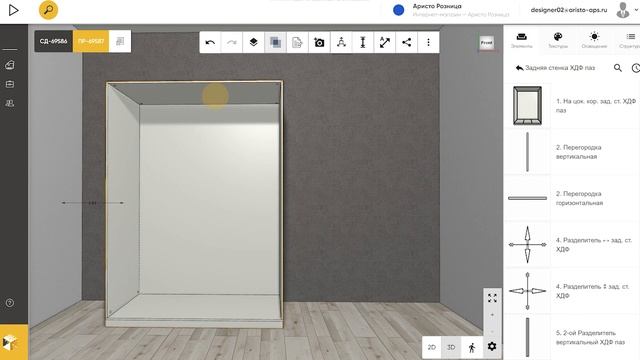Viewport: 640px width, 360px height.
Task: Go back from Задняя стенка ХДФ паз
Action: coord(520,68)
